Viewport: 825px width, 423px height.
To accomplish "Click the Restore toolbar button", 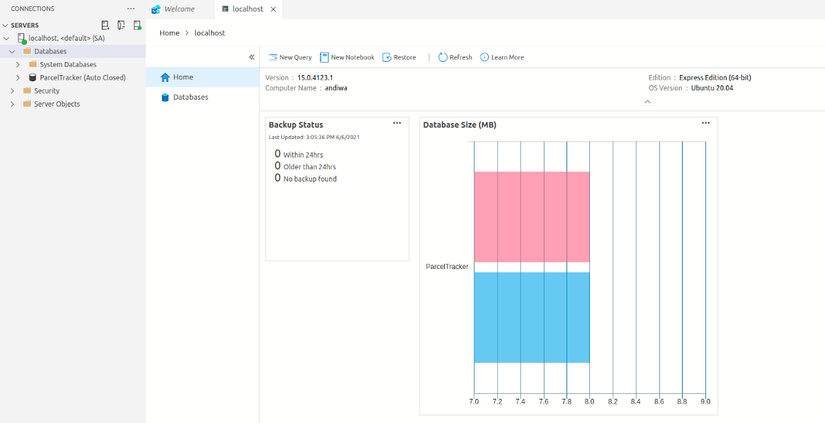I will click(399, 57).
